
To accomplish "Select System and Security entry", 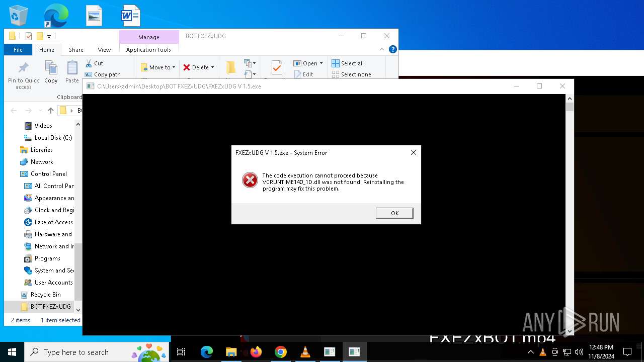I will click(x=49, y=270).
